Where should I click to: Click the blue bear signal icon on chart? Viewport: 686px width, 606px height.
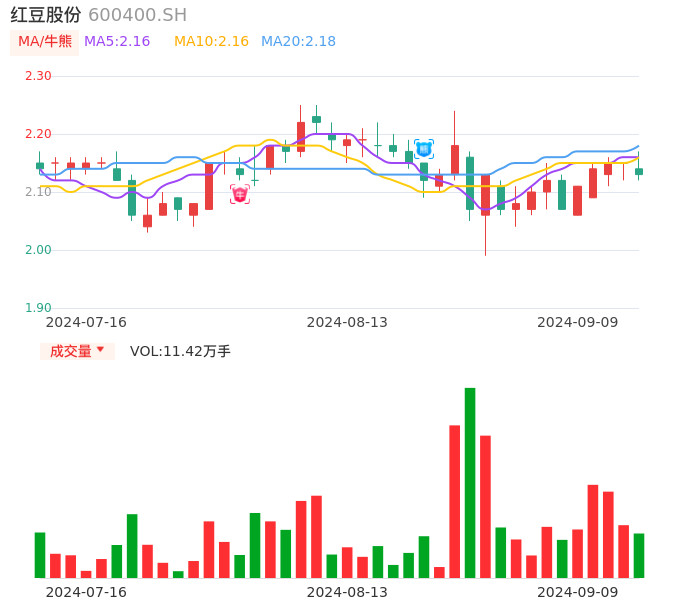point(424,149)
